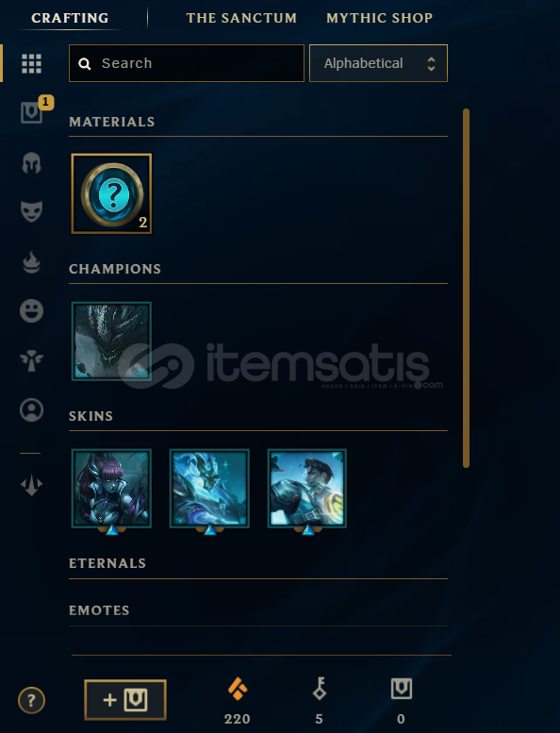The height and width of the screenshot is (733, 560).
Task: Filter loot by emotes smiley icon
Action: click(x=31, y=311)
